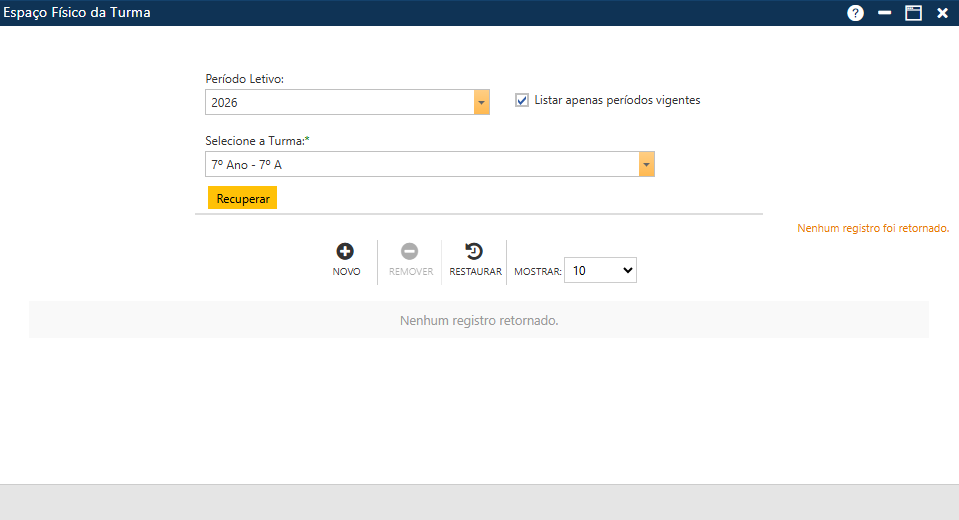The height and width of the screenshot is (520, 959).
Task: Minimize the Espaço Físico da Turma window
Action: 884,13
